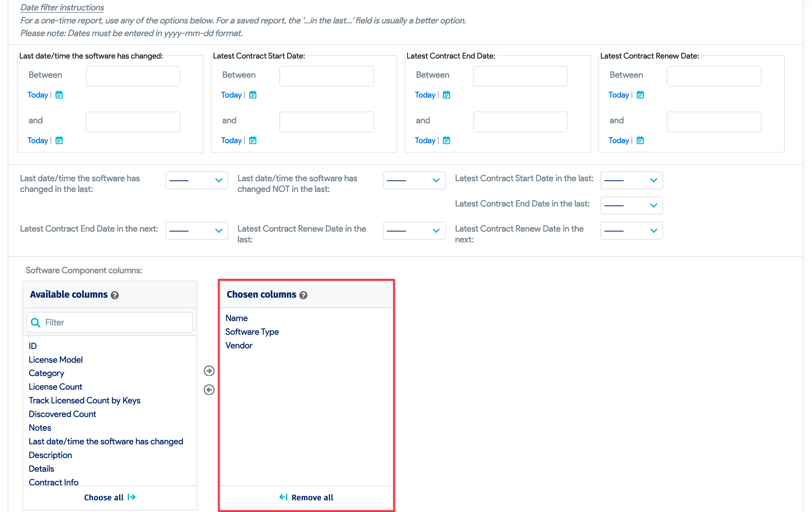The width and height of the screenshot is (812, 512).
Task: Select License Model in Available columns
Action: pyautogui.click(x=56, y=360)
